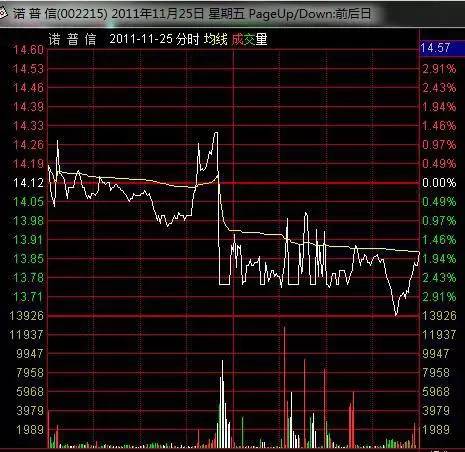Click the white 14.12 baseline price label
The width and height of the screenshot is (465, 452).
(28, 183)
